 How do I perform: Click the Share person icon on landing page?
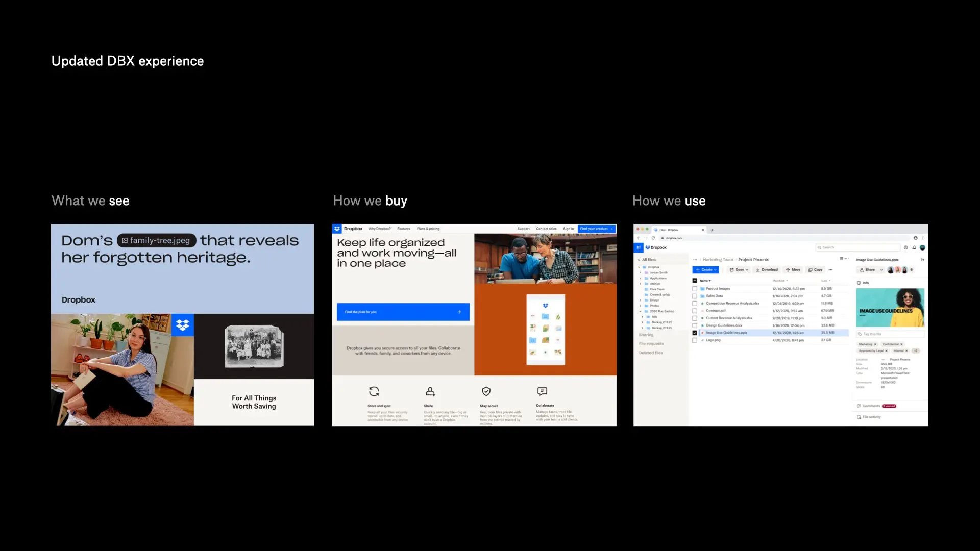(x=430, y=391)
